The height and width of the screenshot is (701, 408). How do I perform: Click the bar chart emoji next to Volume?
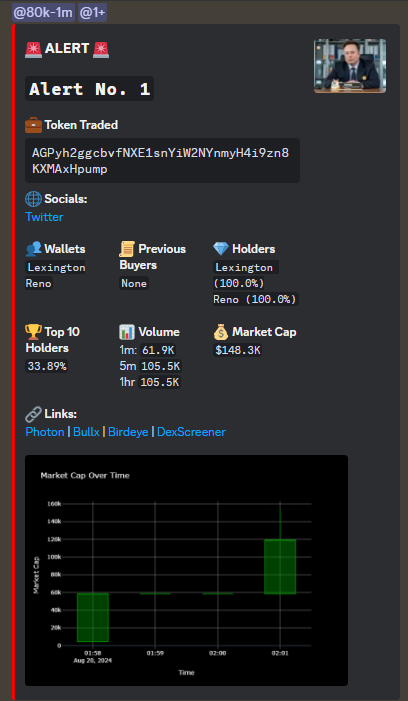(x=127, y=332)
